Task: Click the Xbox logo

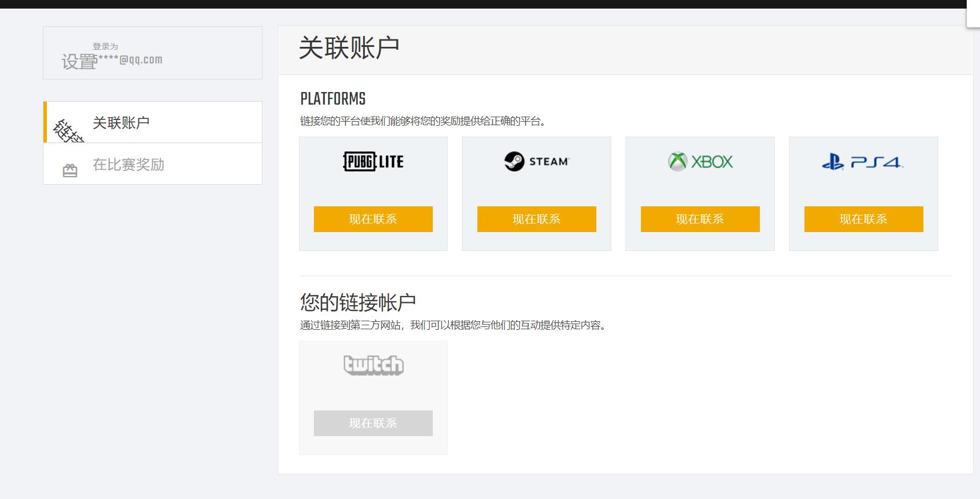Action: [700, 162]
